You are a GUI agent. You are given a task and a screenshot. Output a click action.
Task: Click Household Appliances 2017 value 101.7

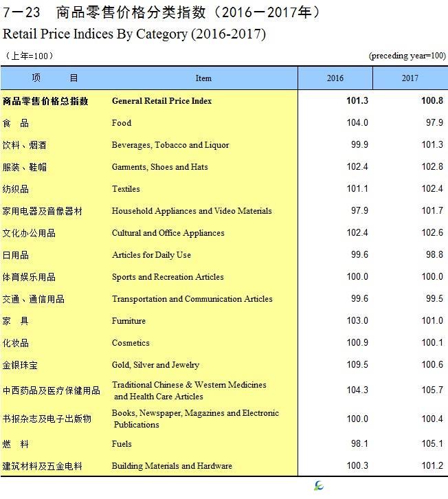pyautogui.click(x=432, y=210)
